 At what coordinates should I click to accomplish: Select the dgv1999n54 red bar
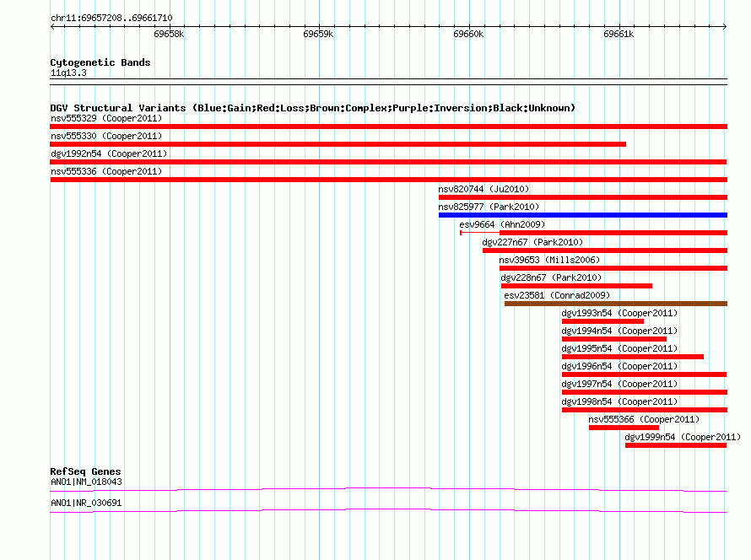676,445
